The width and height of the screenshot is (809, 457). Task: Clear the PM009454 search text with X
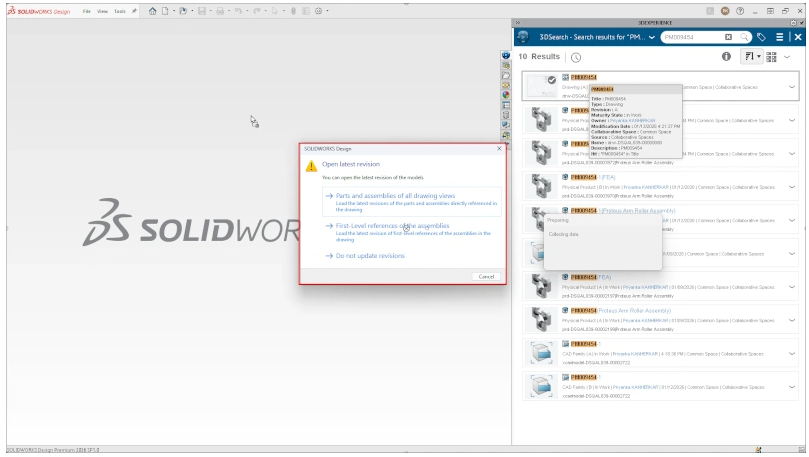pos(728,37)
